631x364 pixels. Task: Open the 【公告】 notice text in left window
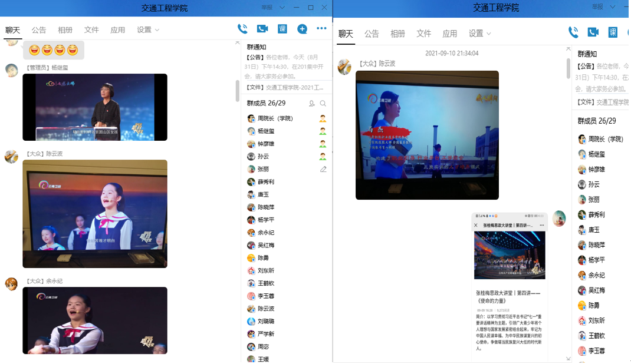[x=285, y=67]
